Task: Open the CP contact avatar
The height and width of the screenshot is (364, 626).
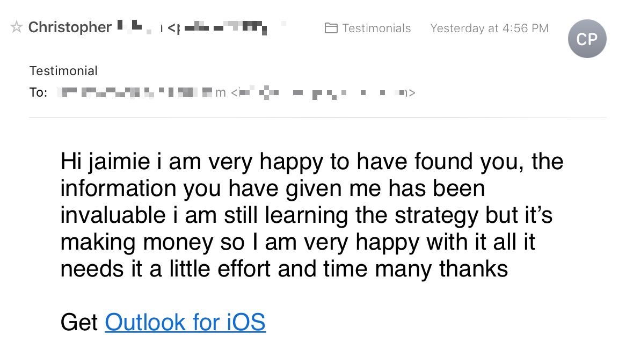Action: click(587, 39)
